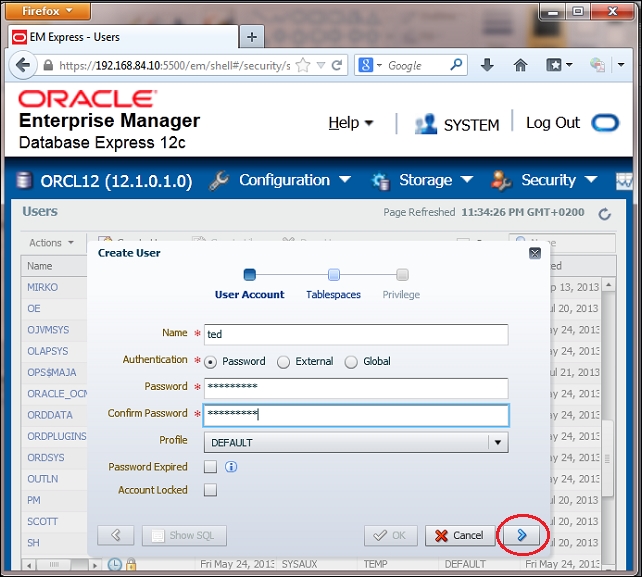Select External authentication radio button
Screen dimensions: 642x577
tap(283, 362)
